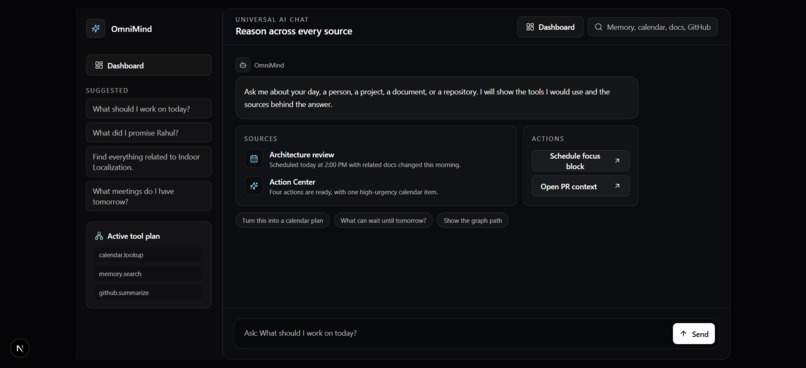The height and width of the screenshot is (368, 806).
Task: Click the arrow icon on Schedule focus block
Action: pyautogui.click(x=617, y=161)
